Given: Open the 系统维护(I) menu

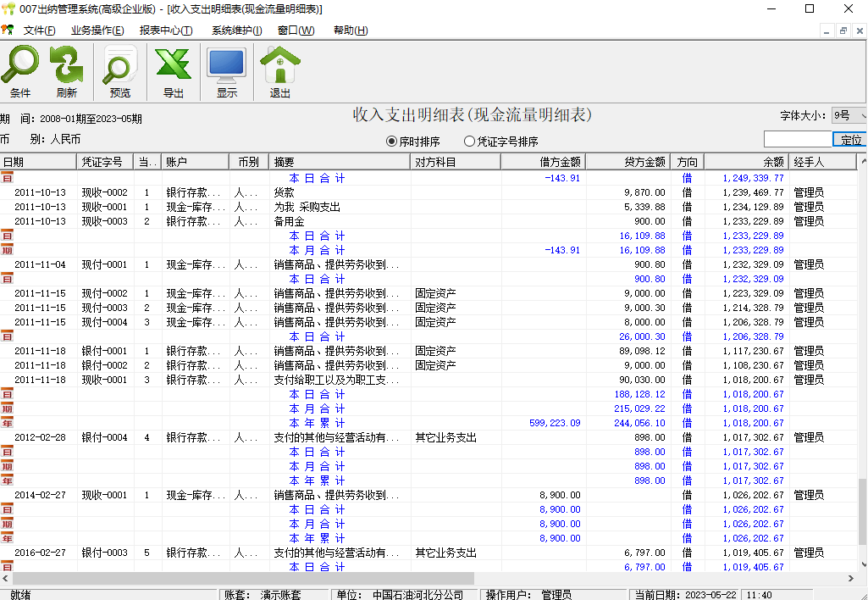Looking at the screenshot, I should tap(236, 31).
